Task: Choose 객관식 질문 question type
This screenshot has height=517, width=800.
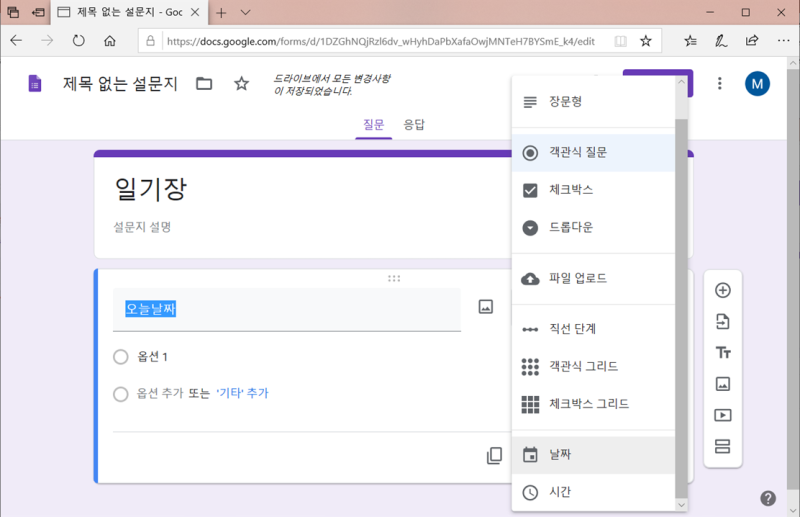Action: tap(593, 153)
